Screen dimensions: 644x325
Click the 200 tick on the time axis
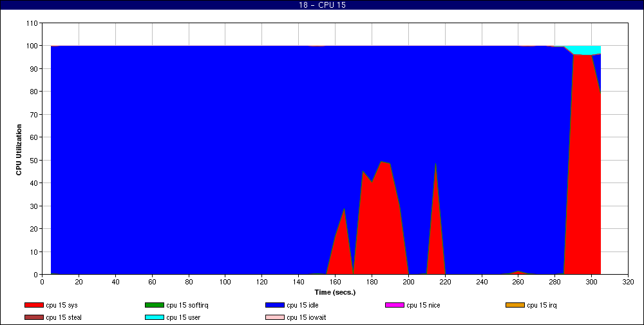(x=409, y=282)
